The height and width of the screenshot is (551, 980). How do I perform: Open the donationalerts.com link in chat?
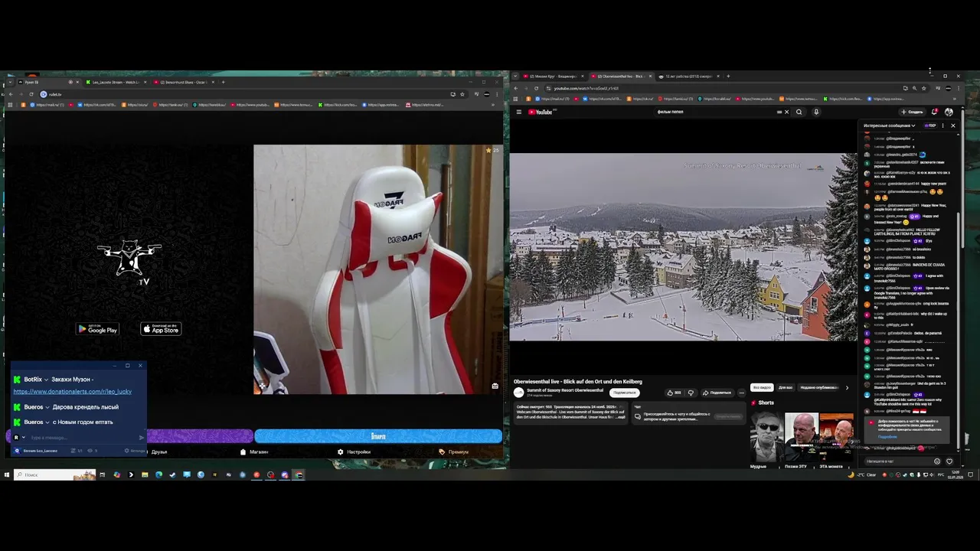[72, 391]
